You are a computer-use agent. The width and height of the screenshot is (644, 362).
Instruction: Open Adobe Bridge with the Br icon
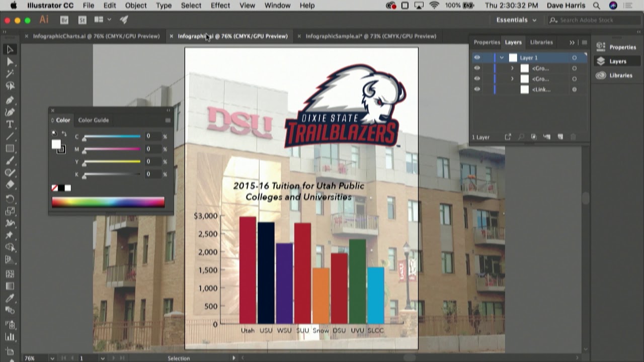(x=64, y=20)
